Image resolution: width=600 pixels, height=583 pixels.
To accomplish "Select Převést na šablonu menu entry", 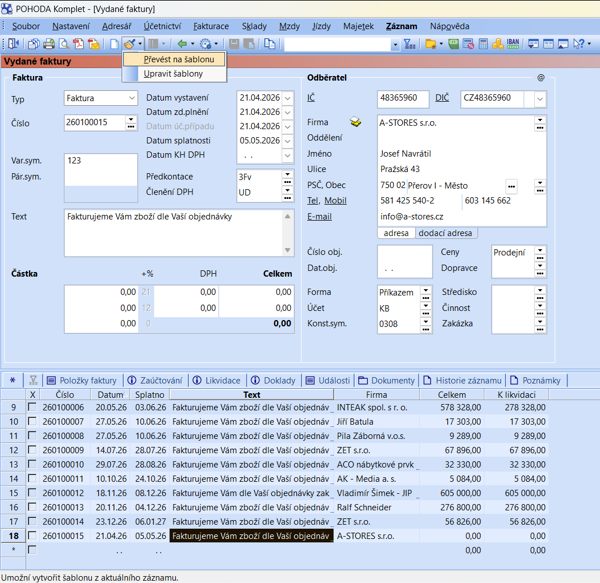I will (178, 60).
